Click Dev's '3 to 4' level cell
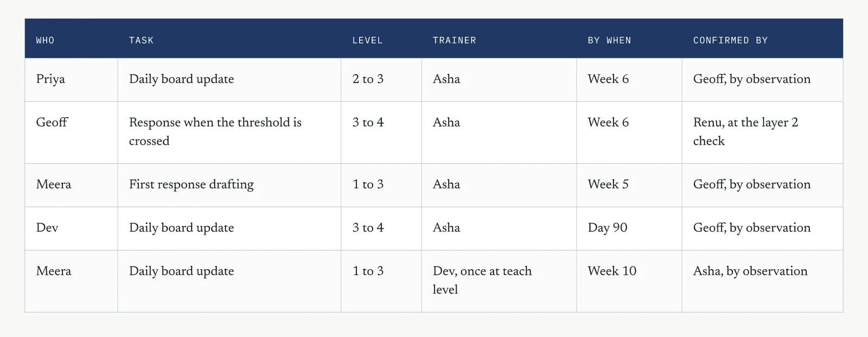 coord(381,228)
